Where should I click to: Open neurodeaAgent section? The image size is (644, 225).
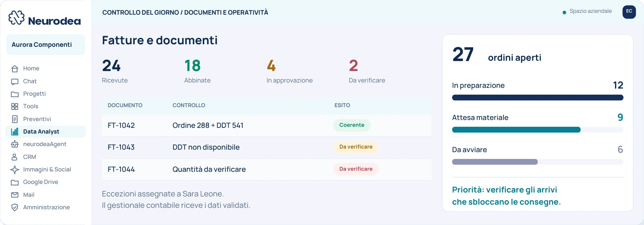tap(46, 144)
